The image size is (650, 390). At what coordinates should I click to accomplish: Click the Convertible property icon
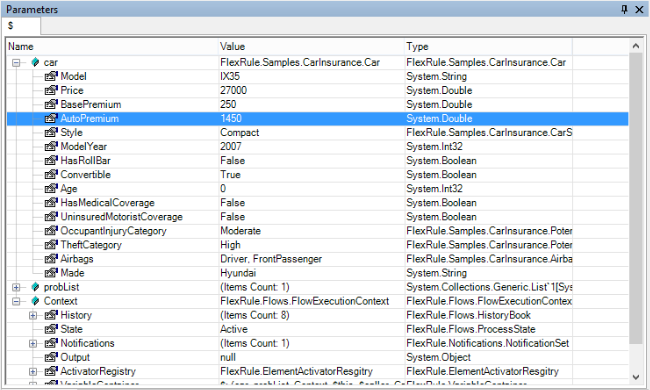[51, 175]
